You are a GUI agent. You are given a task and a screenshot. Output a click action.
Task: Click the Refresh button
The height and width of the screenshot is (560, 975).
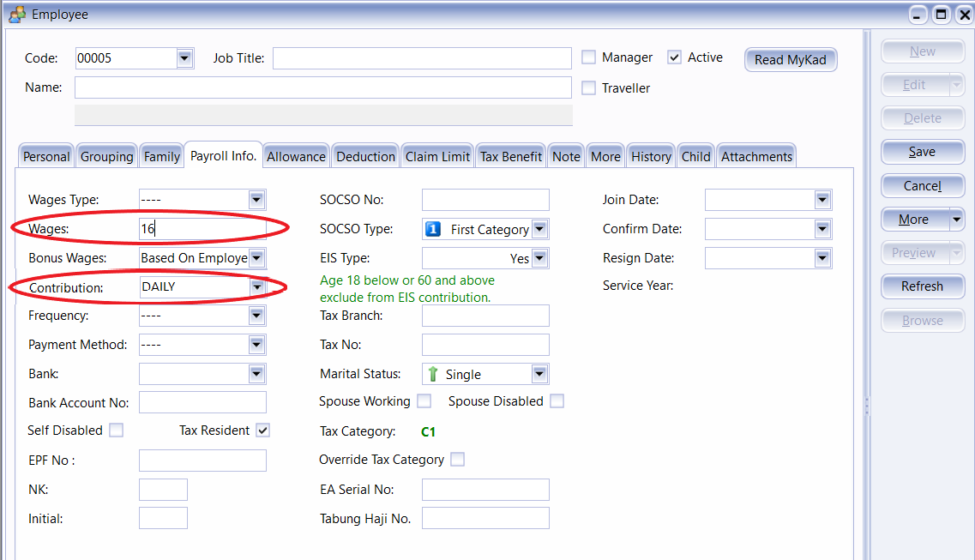point(922,286)
